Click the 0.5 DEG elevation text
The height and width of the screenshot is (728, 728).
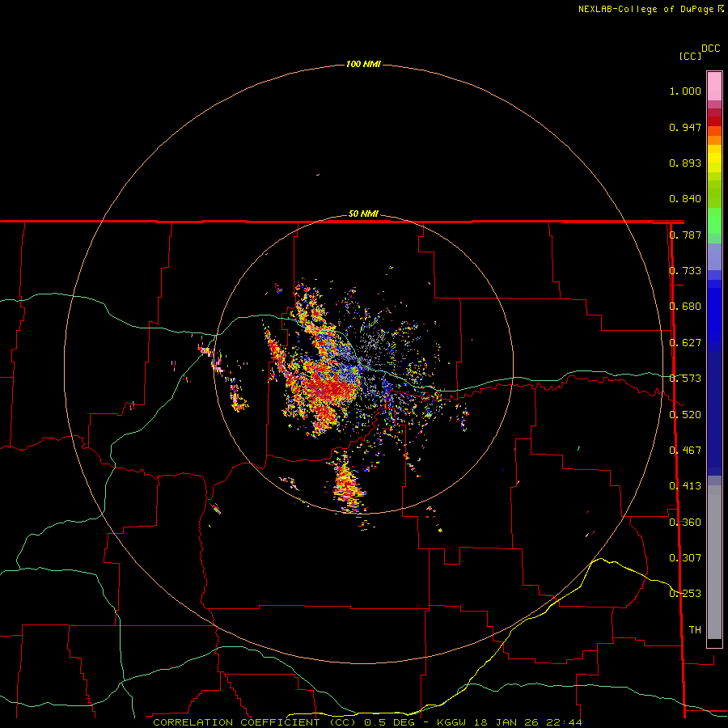coord(389,722)
